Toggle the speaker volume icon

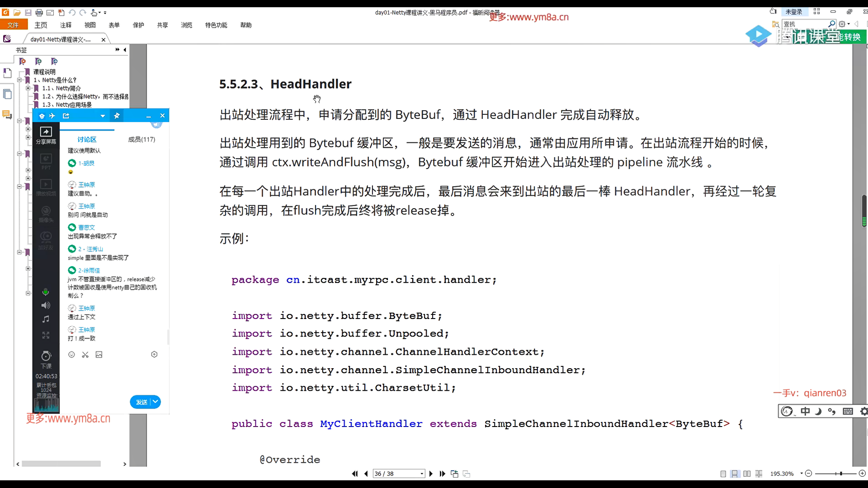(46, 306)
